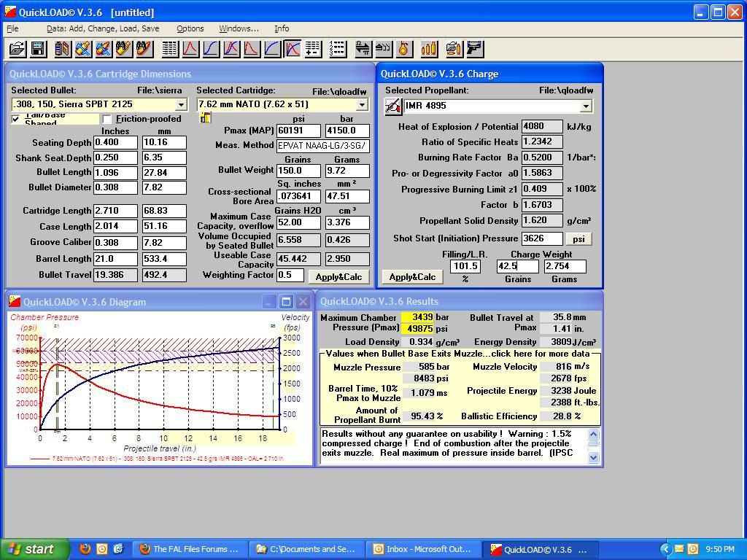Open the Options menu
Viewport: 747px width, 560px height.
tap(190, 28)
